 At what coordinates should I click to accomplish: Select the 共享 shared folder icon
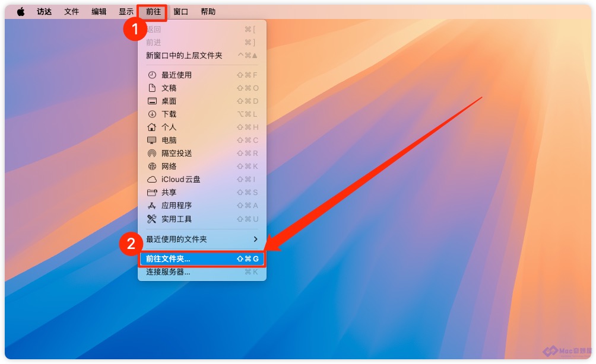152,193
